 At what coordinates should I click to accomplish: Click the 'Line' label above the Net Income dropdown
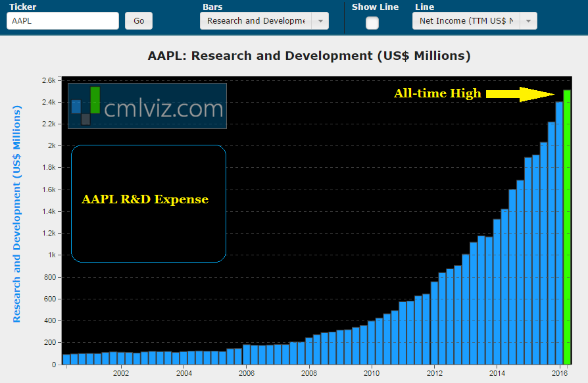(x=424, y=7)
